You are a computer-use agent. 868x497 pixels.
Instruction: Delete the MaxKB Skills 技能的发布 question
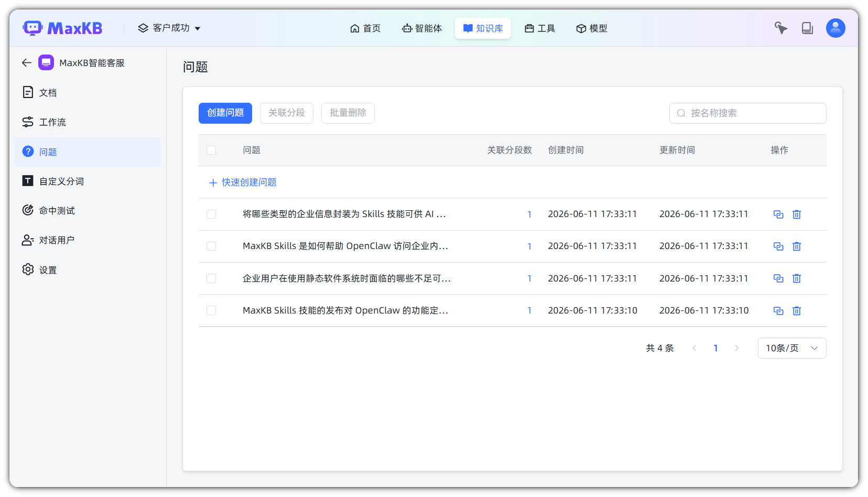pyautogui.click(x=797, y=311)
